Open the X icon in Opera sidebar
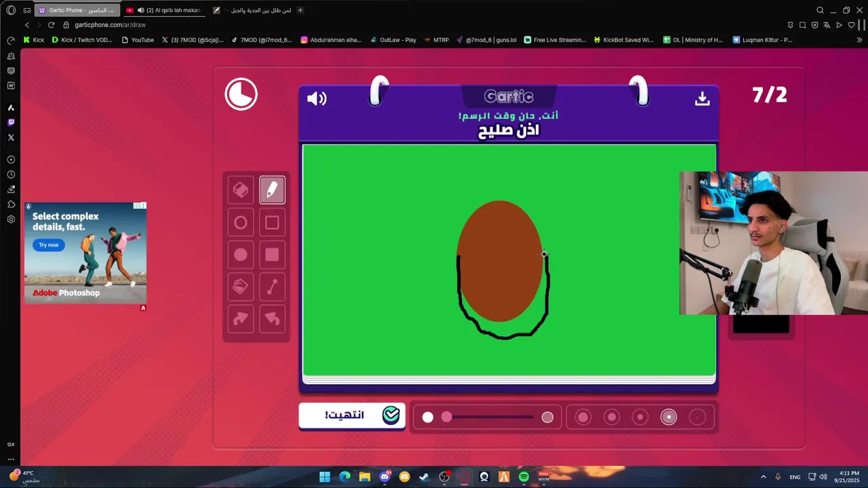Viewport: 868px width, 488px height. click(x=11, y=138)
